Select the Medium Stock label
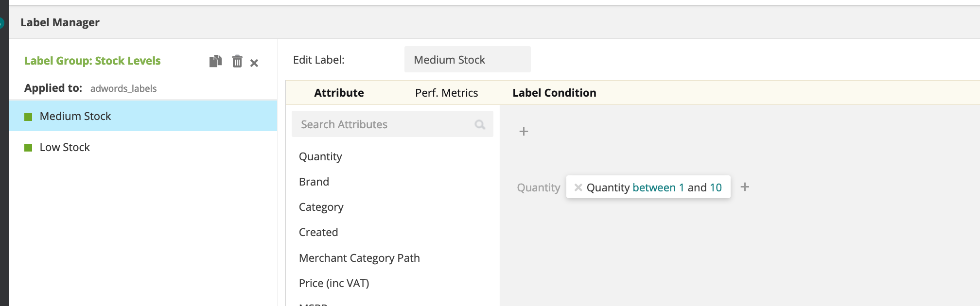This screenshot has height=306, width=980. point(143,116)
